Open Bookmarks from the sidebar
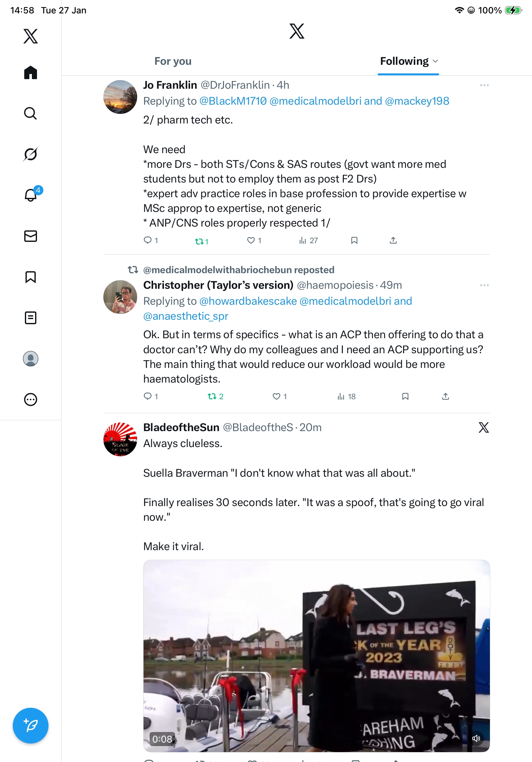This screenshot has width=532, height=762. coord(31,277)
